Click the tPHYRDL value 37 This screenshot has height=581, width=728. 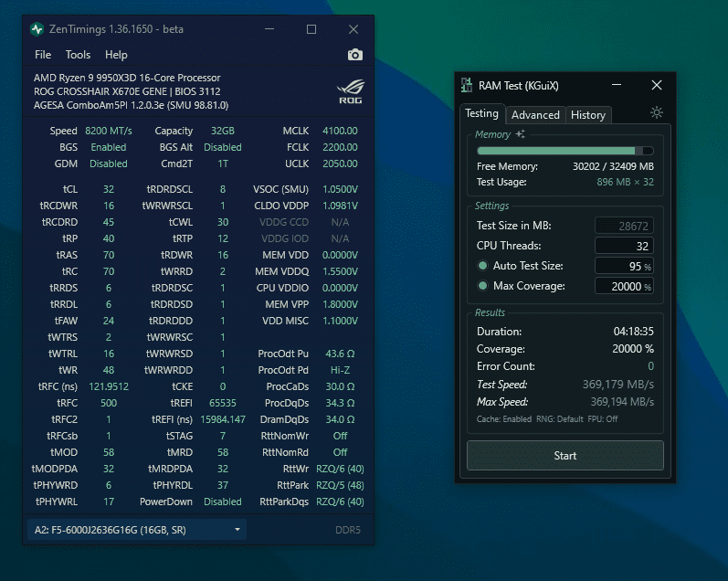coord(223,485)
